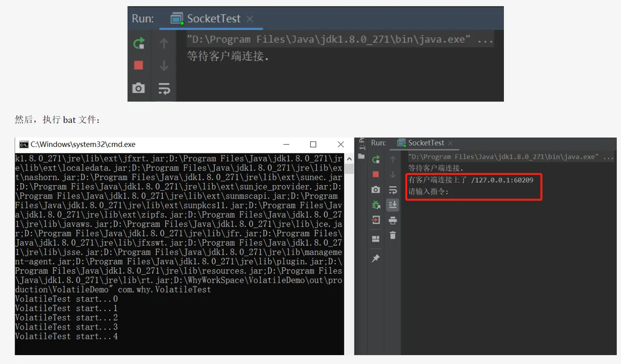Dump threads camera icon, Run panel beside cmd
This screenshot has width=621, height=364.
(376, 190)
